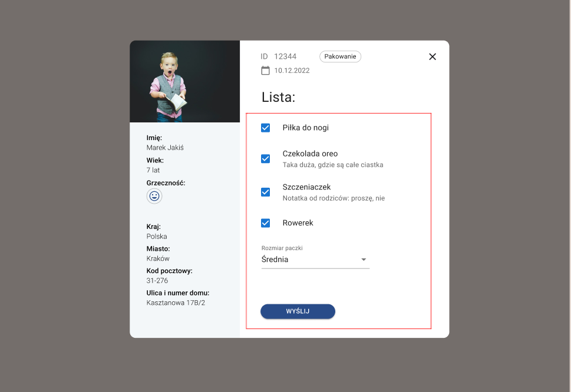Screen dimensions: 571x392
Task: Click the postal code 31-276
Action: 157,281
